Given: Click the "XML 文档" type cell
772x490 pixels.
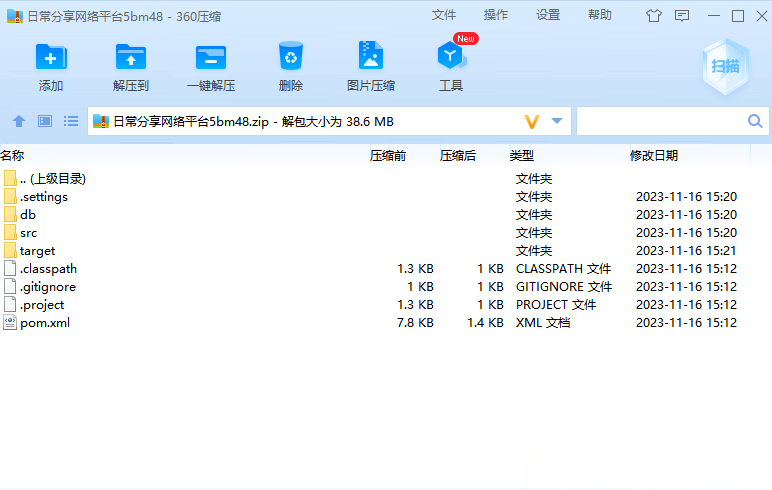Looking at the screenshot, I should click(543, 323).
